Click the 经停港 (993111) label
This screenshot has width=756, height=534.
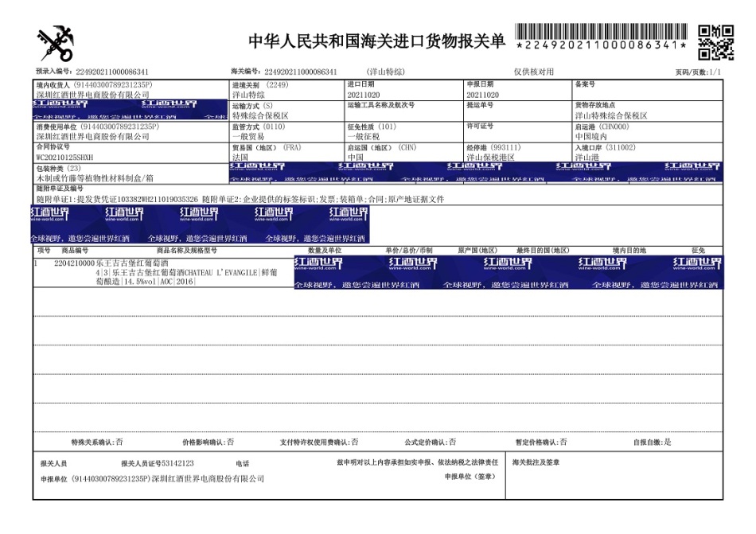(x=493, y=147)
